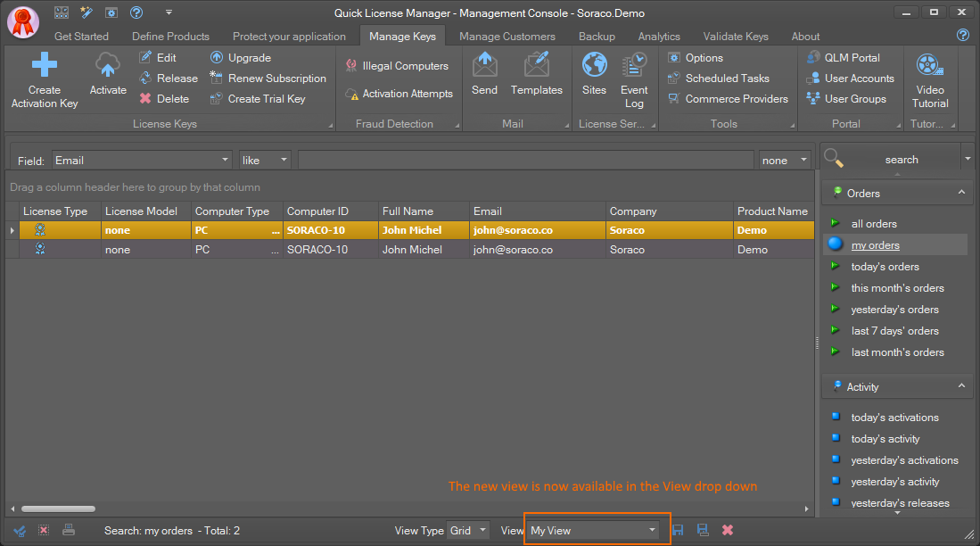Click the print icon in status bar
Image resolution: width=980 pixels, height=546 pixels.
69,530
